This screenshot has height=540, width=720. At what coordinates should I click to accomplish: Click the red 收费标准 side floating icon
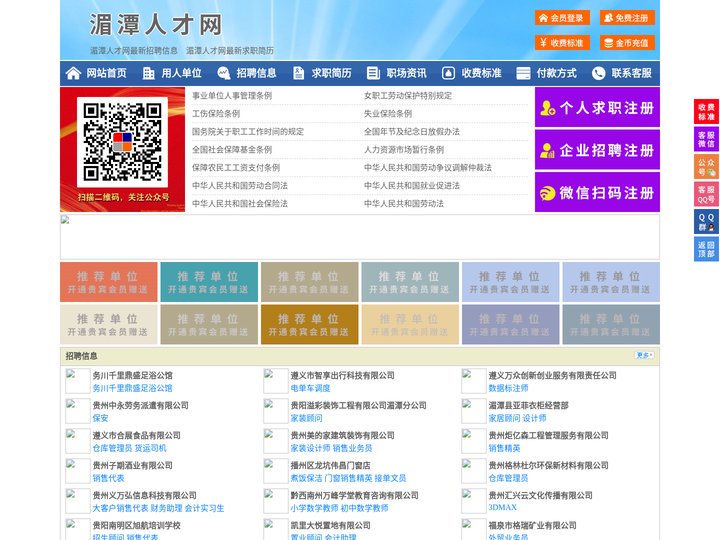click(706, 112)
